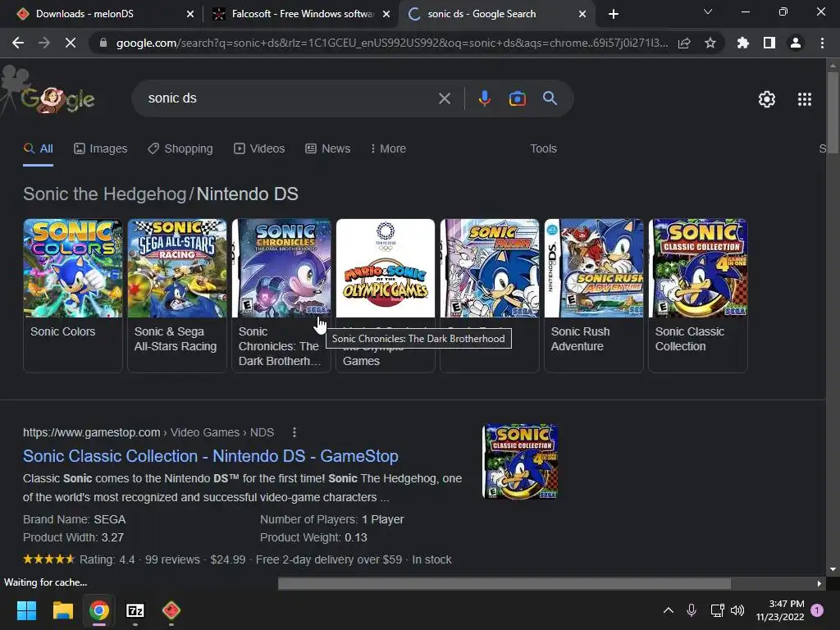View site information lock icon

pos(103,43)
